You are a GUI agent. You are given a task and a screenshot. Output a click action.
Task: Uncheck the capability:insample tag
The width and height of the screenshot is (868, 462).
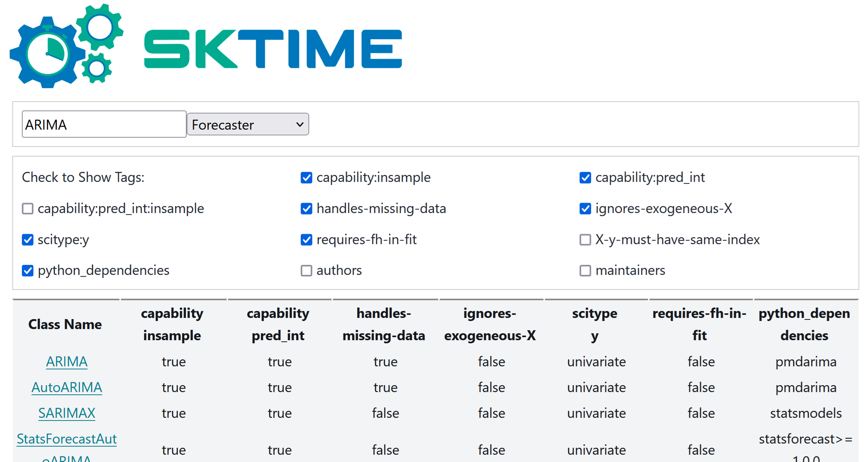[306, 177]
